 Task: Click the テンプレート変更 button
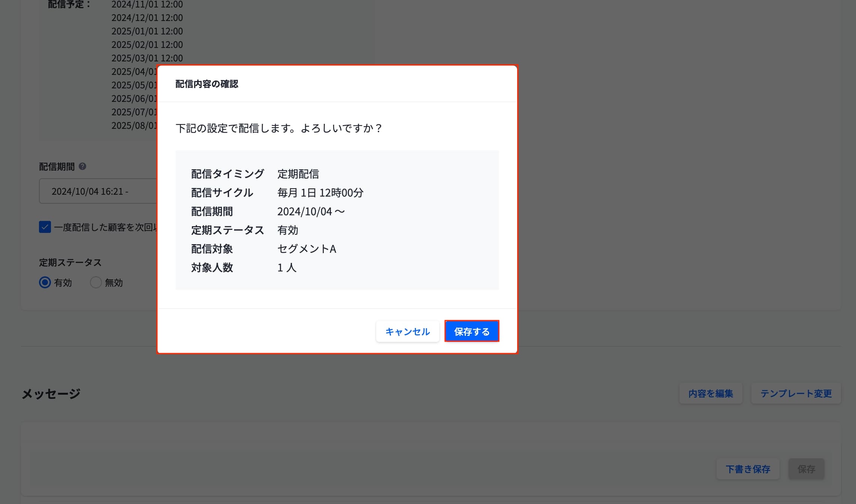796,394
